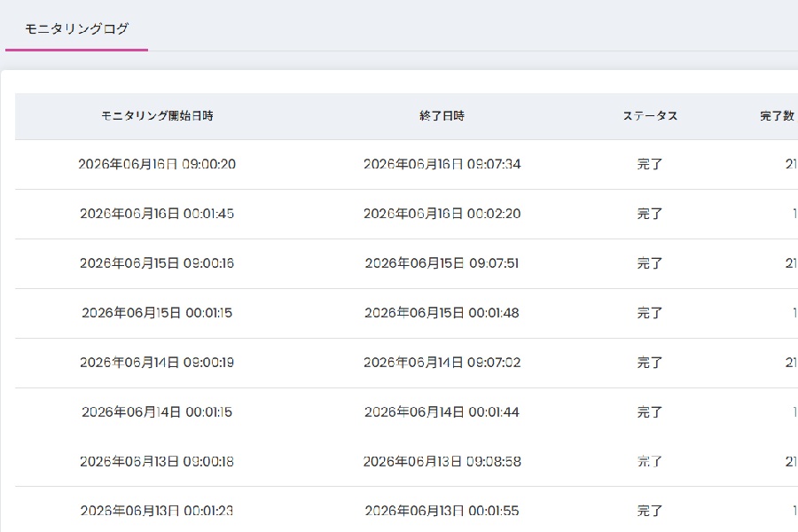Click the ステータス column header
798x532 pixels.
click(650, 115)
